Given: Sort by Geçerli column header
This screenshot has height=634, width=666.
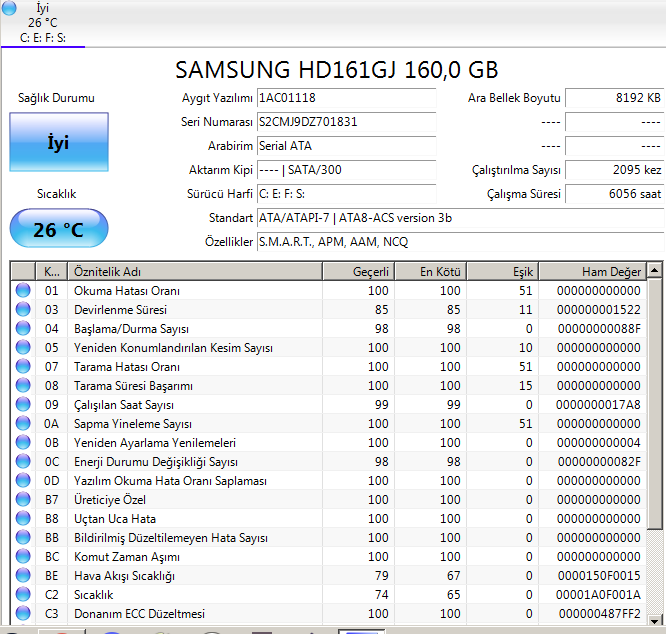Looking at the screenshot, I should [359, 271].
